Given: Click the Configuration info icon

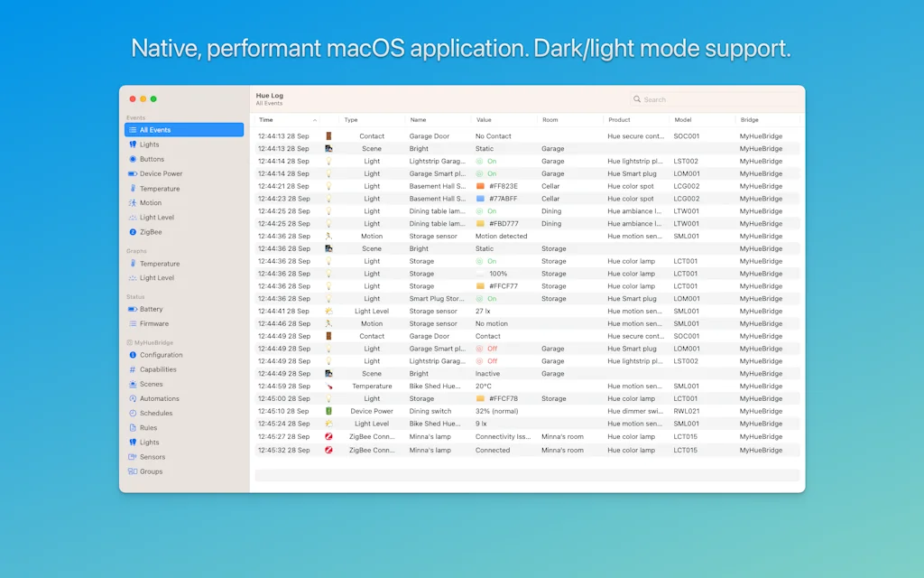Looking at the screenshot, I should pyautogui.click(x=133, y=355).
